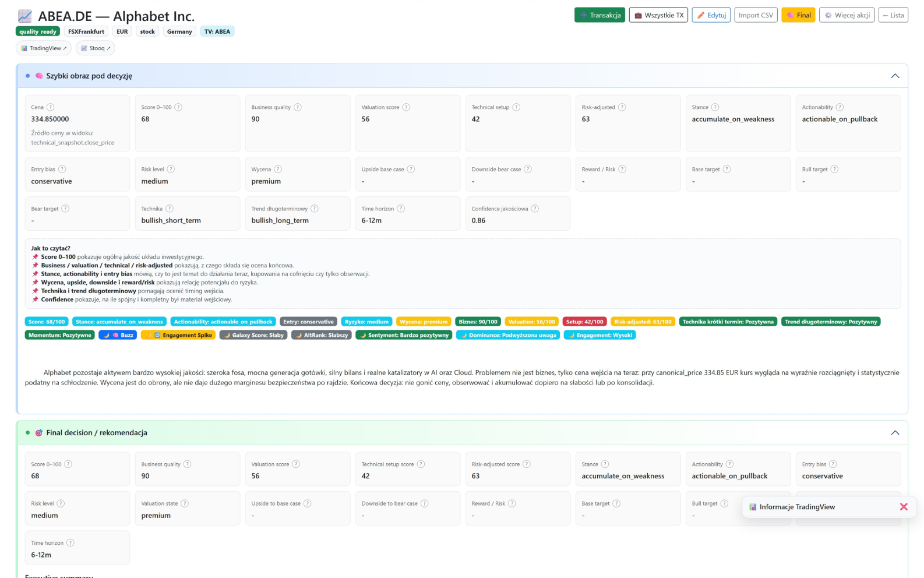Click the Score: 68/100 badge
The height and width of the screenshot is (578, 924).
pos(47,322)
